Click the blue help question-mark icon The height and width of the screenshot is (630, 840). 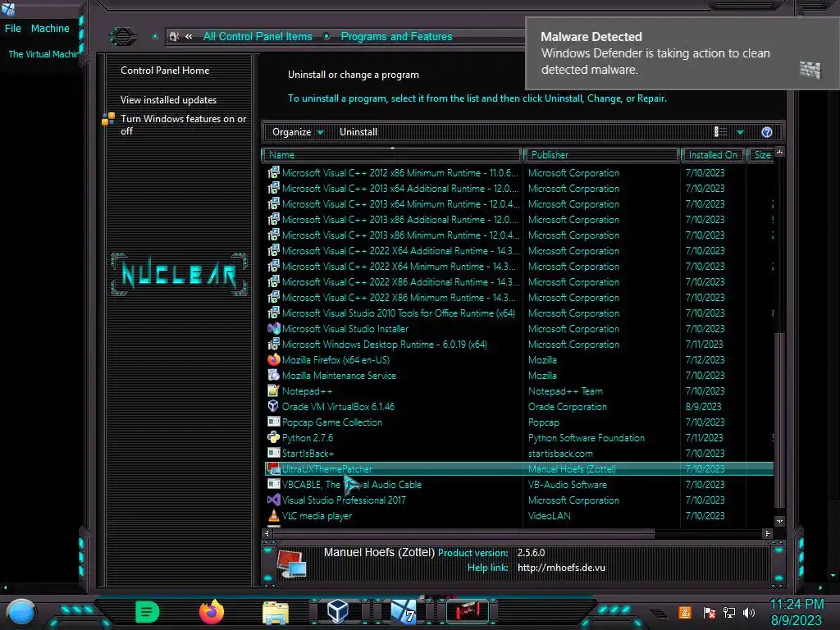(x=767, y=132)
